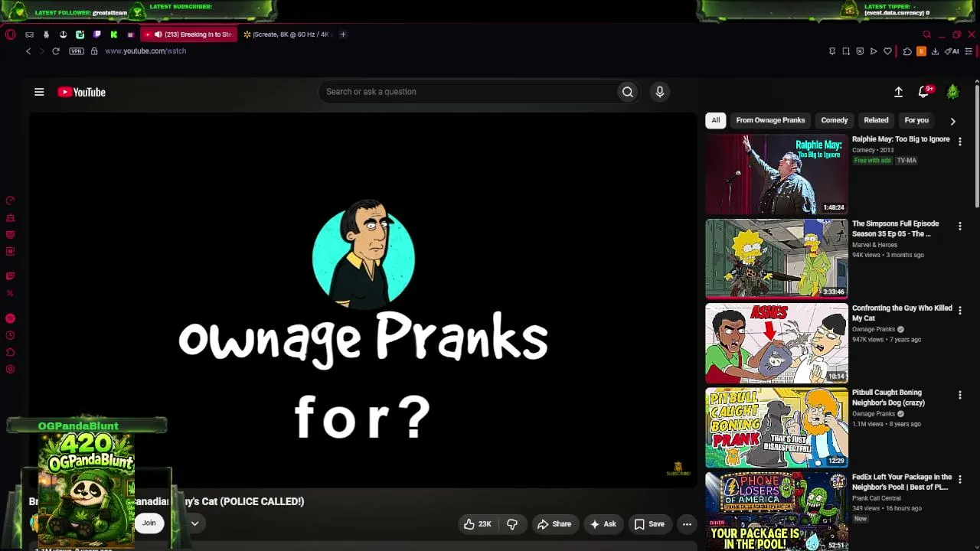Dislike the video with the thumbs-down button
Screen dimensions: 980x551
point(512,524)
